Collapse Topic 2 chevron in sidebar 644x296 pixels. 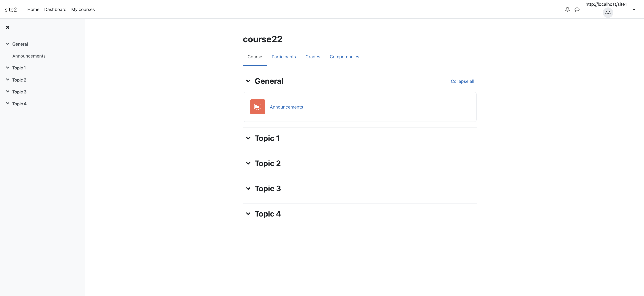point(7,80)
